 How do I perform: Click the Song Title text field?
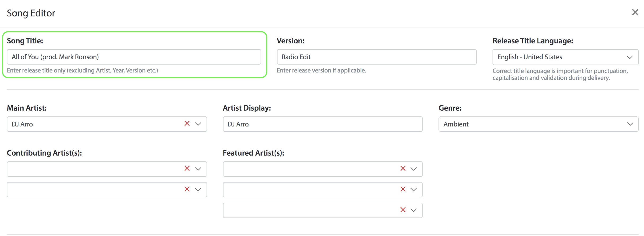click(x=134, y=57)
